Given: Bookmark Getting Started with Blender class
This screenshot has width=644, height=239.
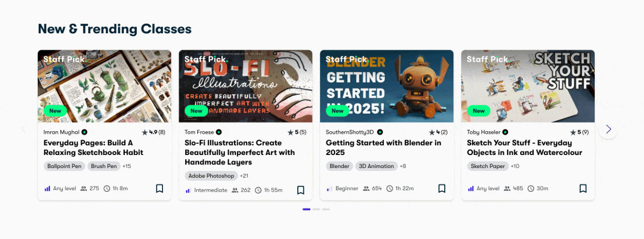Looking at the screenshot, I should (442, 189).
